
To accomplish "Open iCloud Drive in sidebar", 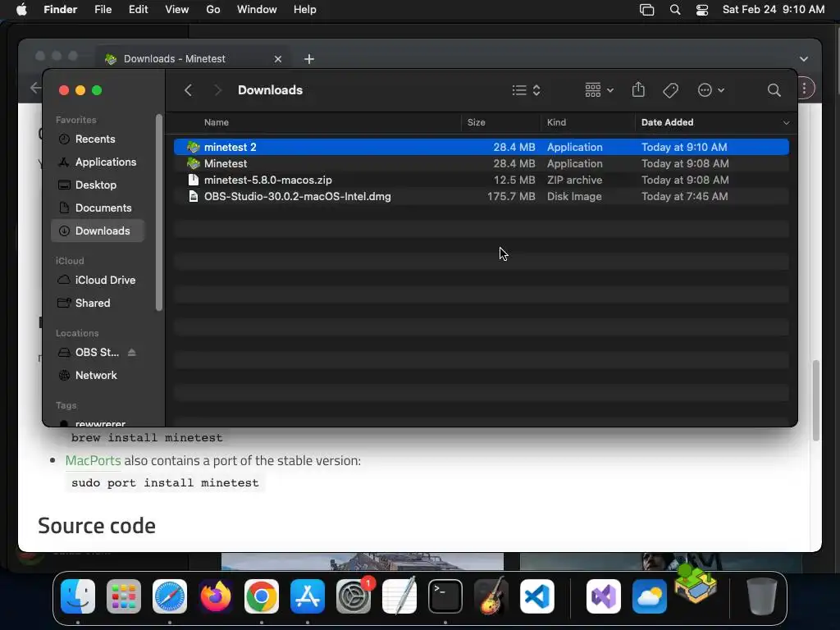I will 98,281.
